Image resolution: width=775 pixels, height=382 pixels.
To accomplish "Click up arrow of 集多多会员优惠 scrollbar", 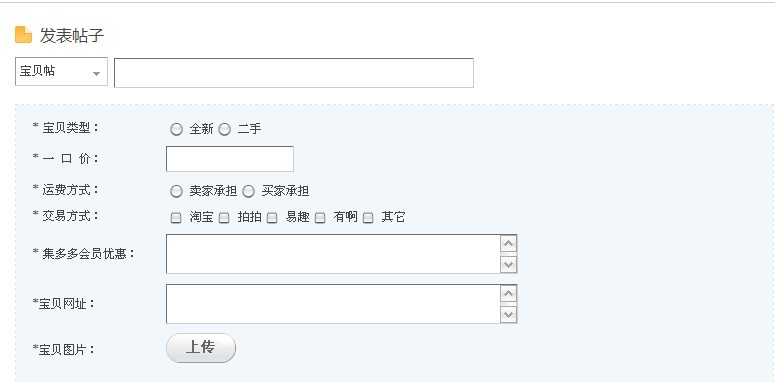I will [508, 244].
